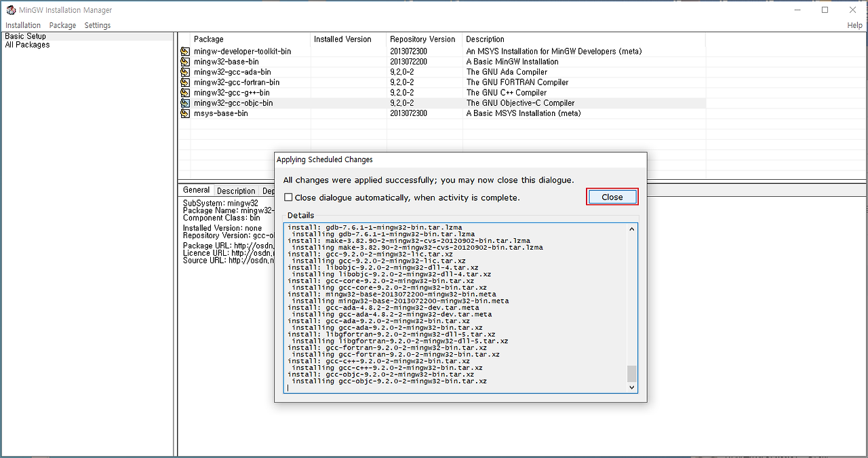Click the mingw32-gcc-g++-bin package status icon
Screen dimensions: 868x458
(185, 93)
